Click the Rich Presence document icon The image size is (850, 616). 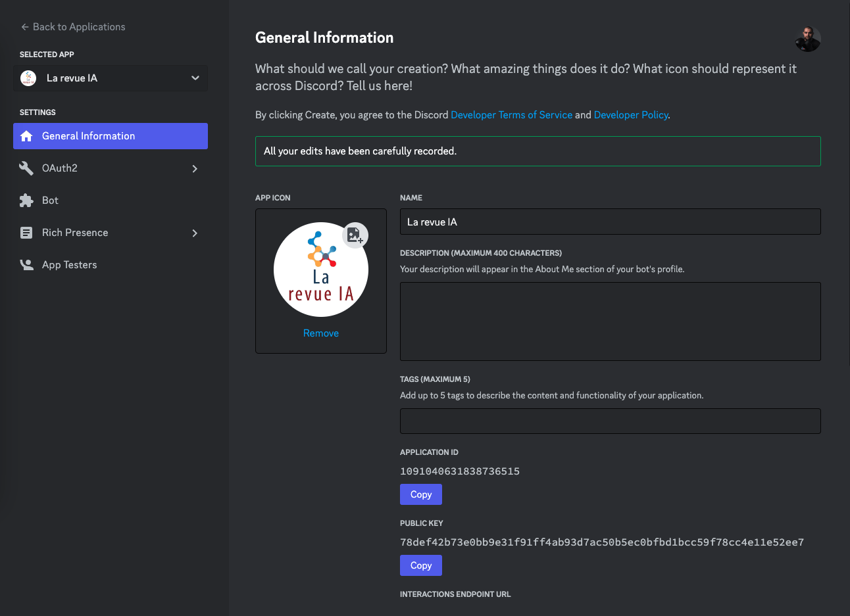point(27,232)
